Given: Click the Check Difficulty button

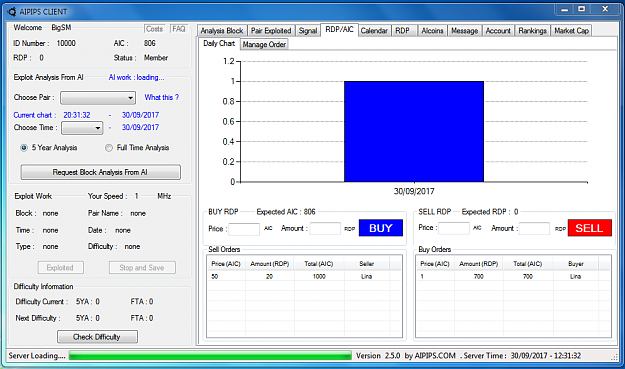Looking at the screenshot, I should pos(97,337).
